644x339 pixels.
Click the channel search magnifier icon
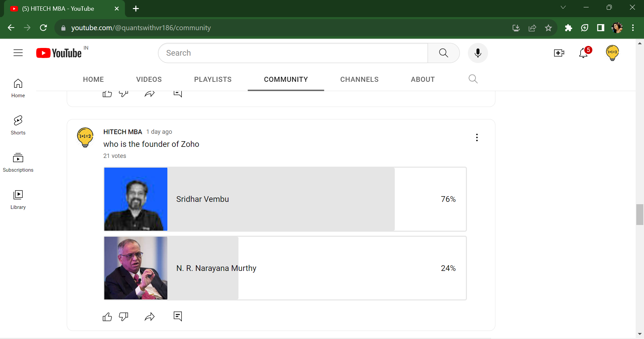coord(473,79)
